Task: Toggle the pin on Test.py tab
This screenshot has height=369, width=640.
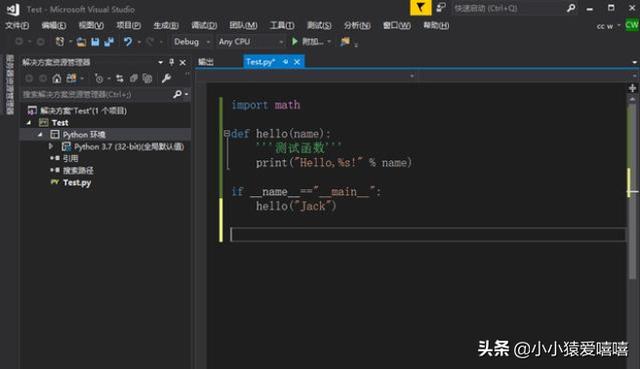Action: click(x=285, y=62)
